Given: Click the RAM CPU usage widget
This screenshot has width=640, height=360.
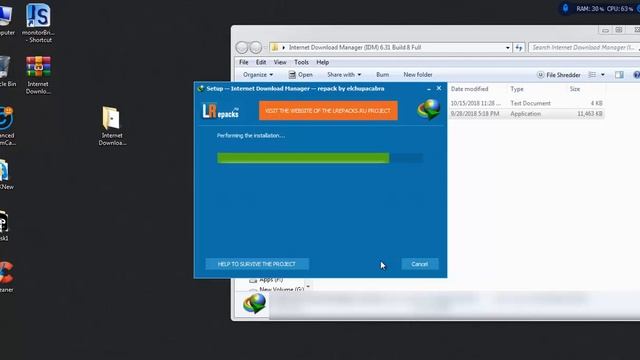Looking at the screenshot, I should tap(604, 9).
